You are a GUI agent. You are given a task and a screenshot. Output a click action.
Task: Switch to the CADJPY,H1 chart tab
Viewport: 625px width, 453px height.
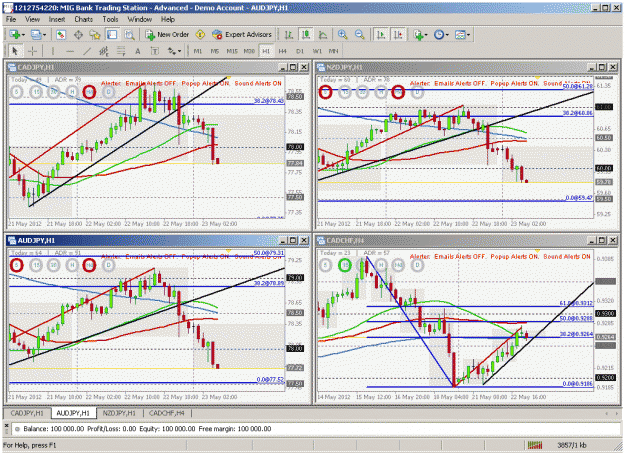click(27, 413)
